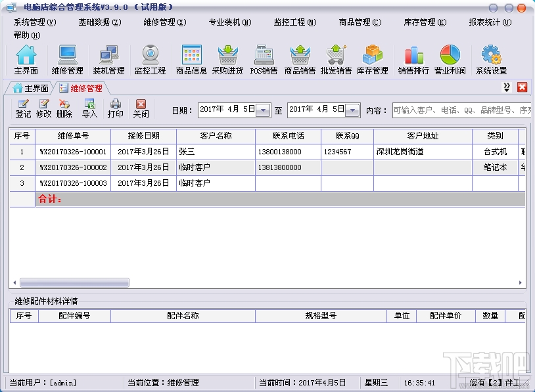Open the 监控工程 module icon
The width and height of the screenshot is (535, 392).
pyautogui.click(x=150, y=58)
